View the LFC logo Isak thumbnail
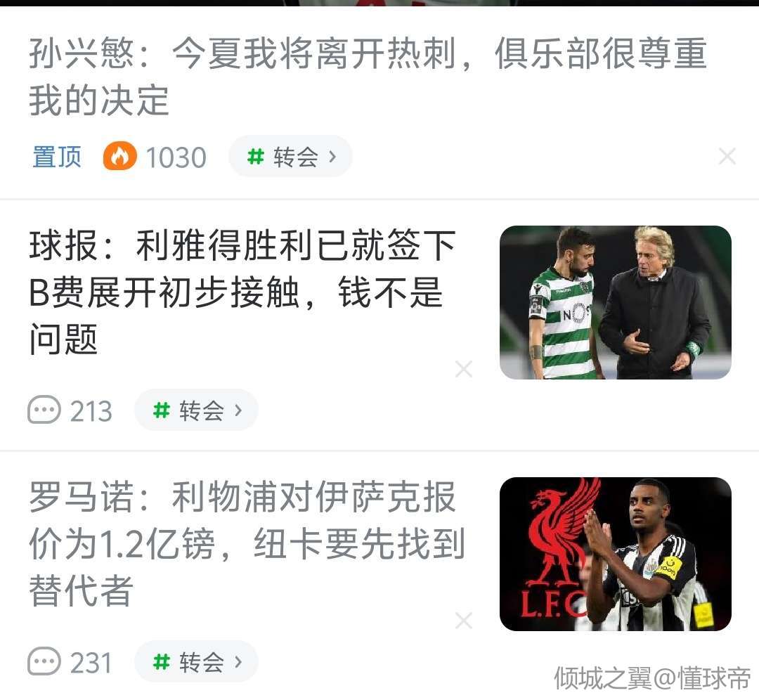Screen dimensions: 759x700 (615, 554)
